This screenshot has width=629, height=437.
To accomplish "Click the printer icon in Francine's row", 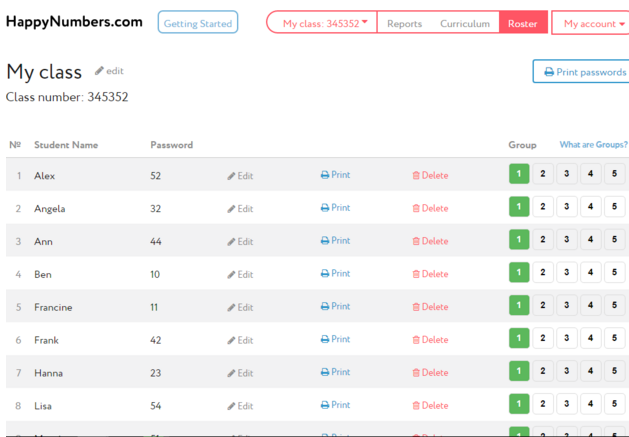I will 325,307.
